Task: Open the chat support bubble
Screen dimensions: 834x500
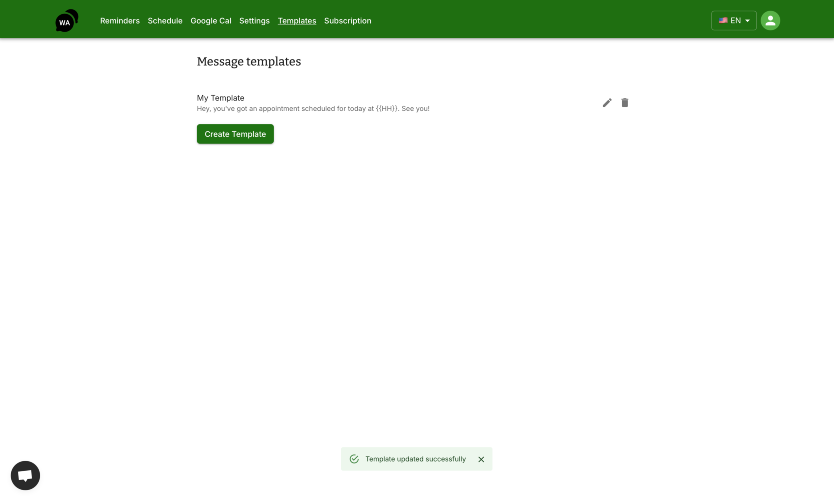Action: pyautogui.click(x=26, y=476)
